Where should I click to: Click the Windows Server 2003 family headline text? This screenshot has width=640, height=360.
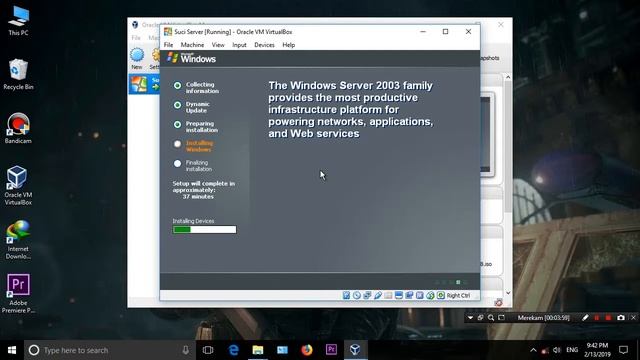click(x=351, y=109)
